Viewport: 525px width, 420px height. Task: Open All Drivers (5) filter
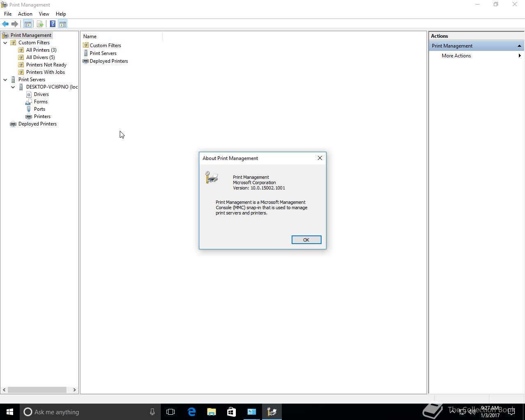40,57
